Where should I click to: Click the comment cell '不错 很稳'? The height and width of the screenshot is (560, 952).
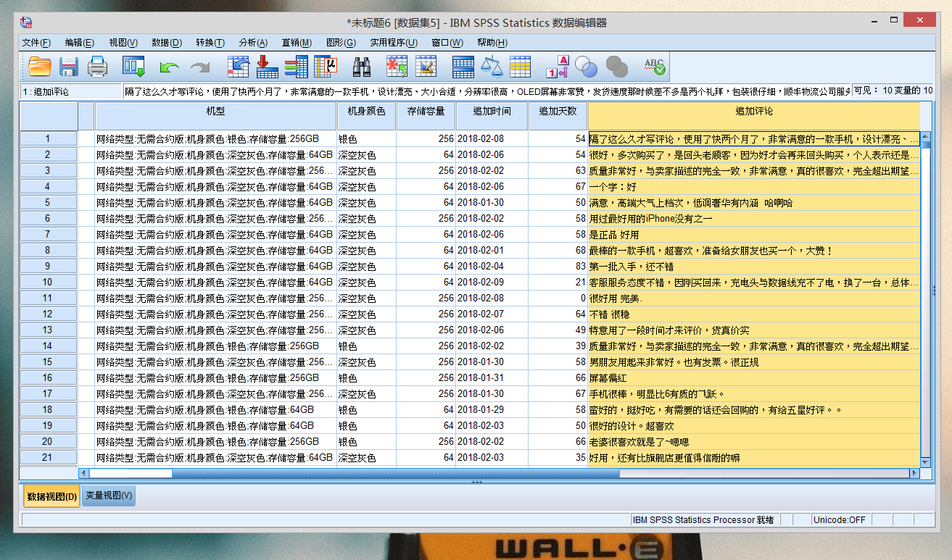[x=754, y=314]
